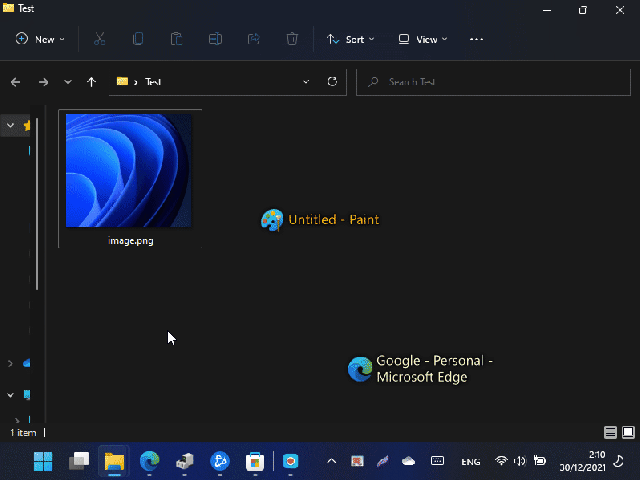Go up one folder level

pyautogui.click(x=91, y=82)
